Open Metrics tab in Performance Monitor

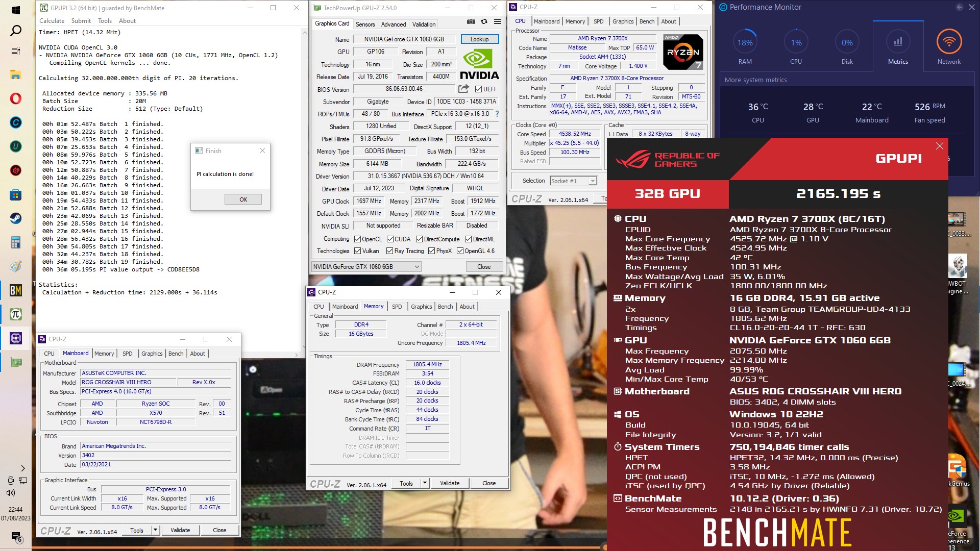(x=898, y=47)
